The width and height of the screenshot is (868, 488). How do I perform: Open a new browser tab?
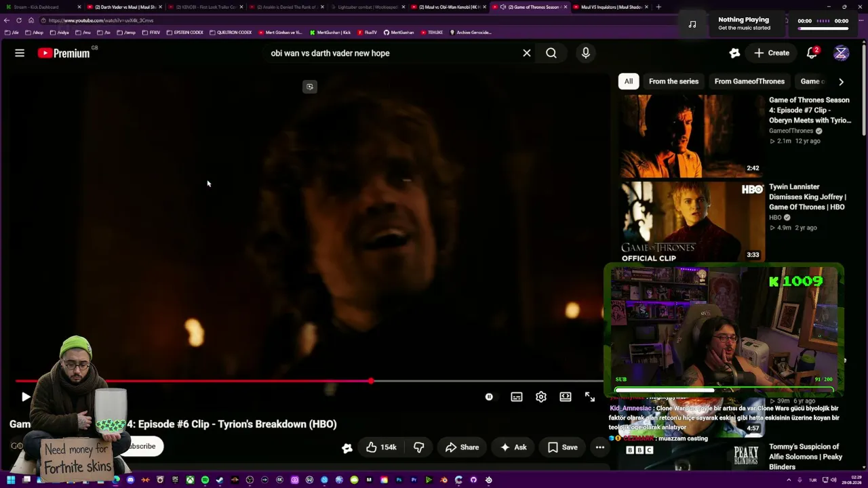coord(658,7)
